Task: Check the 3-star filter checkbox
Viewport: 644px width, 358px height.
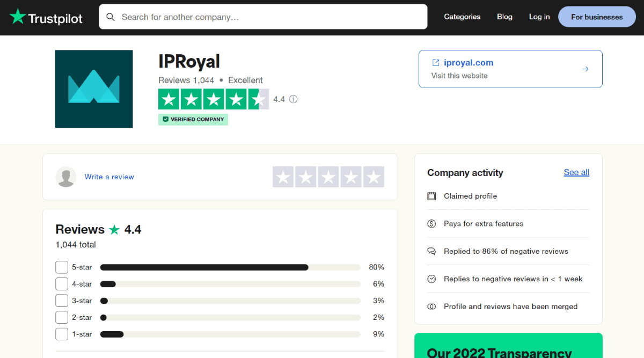Action: coord(62,301)
